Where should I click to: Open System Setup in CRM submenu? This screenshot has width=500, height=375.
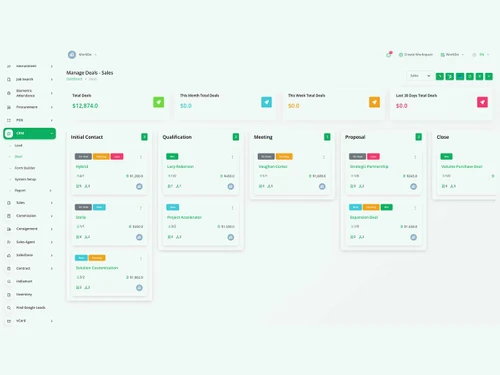pos(25,179)
